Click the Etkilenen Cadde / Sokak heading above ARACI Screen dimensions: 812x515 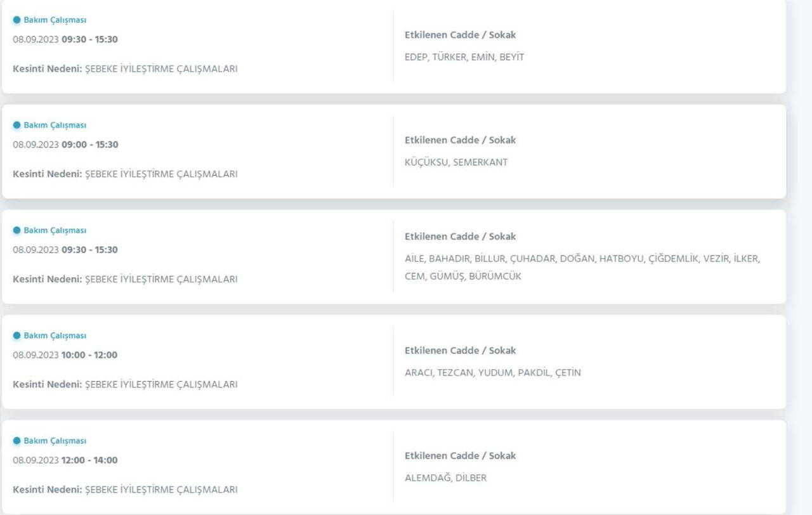pyautogui.click(x=460, y=351)
